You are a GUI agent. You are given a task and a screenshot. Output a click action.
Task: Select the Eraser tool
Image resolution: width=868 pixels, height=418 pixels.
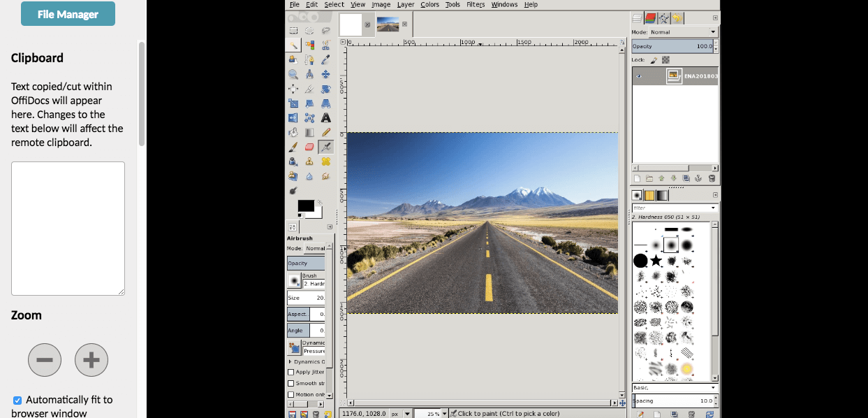click(310, 146)
